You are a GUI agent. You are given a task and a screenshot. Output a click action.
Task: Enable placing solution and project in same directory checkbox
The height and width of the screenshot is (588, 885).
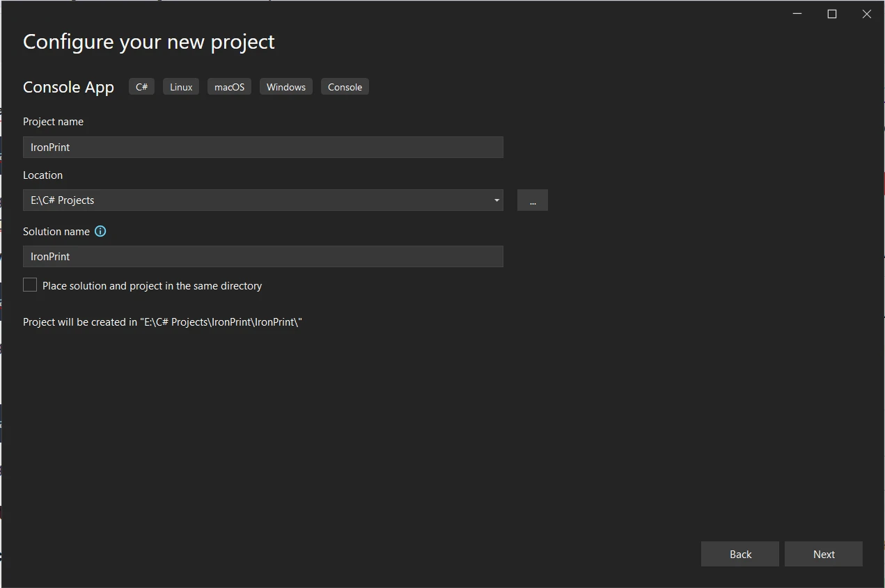30,285
